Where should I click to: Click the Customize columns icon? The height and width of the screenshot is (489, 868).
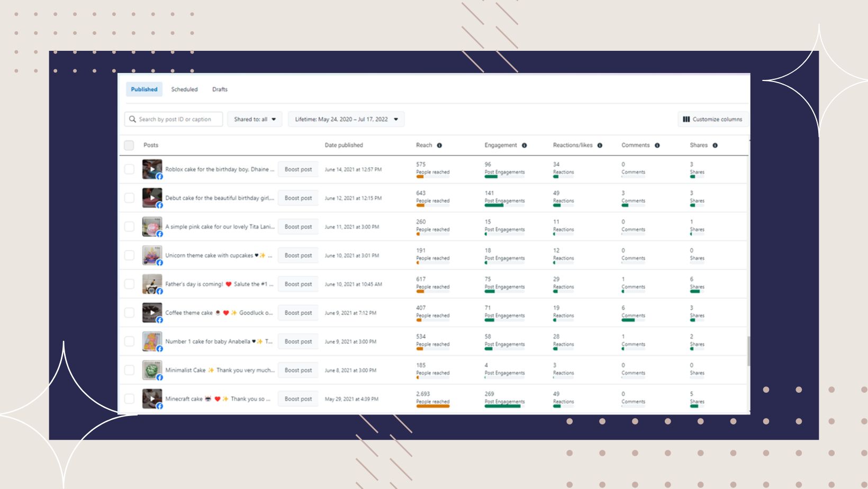pos(686,119)
